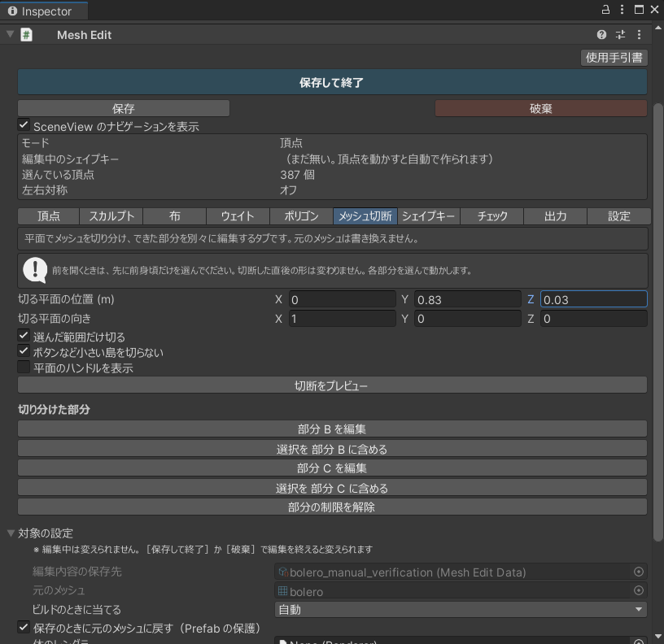Click the scrollbar down arrow

[x=658, y=637]
